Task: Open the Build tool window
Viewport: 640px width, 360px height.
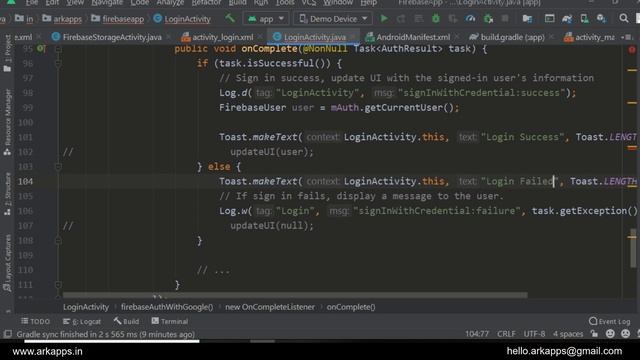Action: click(x=127, y=321)
